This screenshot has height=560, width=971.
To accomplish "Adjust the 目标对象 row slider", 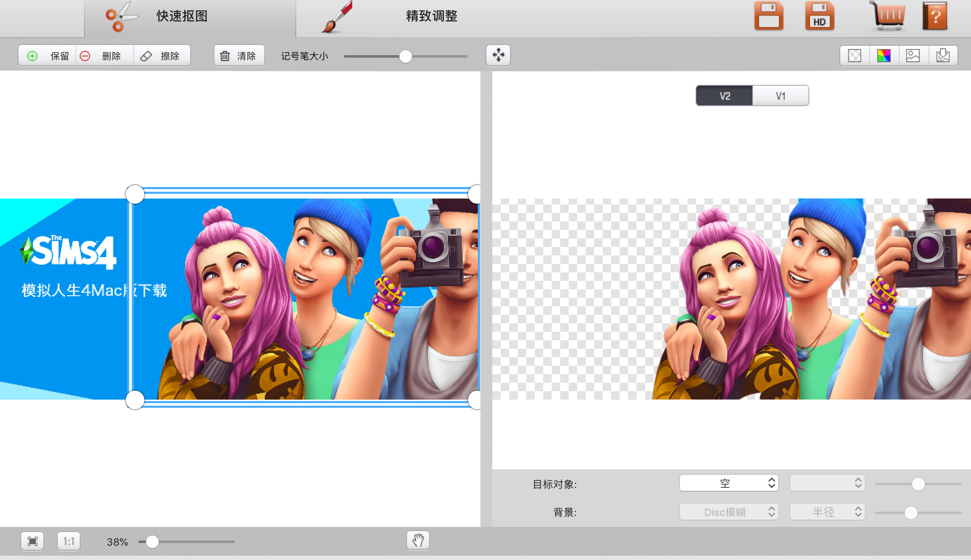I will click(x=918, y=484).
